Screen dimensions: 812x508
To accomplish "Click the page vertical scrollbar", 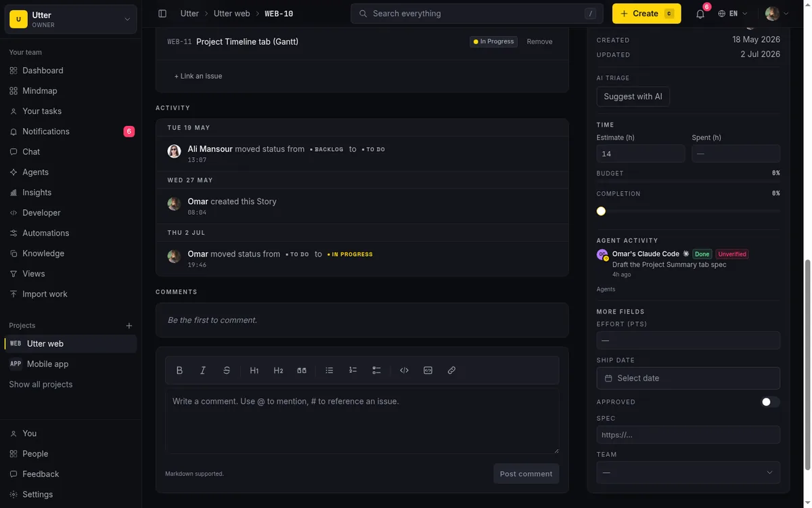I will tap(807, 364).
